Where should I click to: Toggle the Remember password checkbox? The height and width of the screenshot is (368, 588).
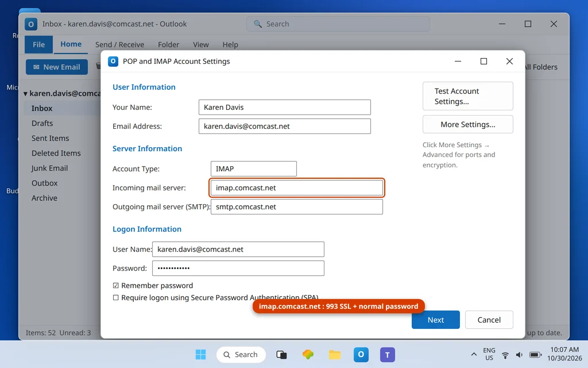[x=115, y=285]
